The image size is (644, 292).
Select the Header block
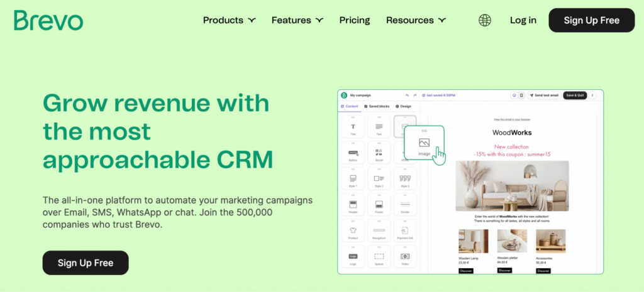point(353,204)
